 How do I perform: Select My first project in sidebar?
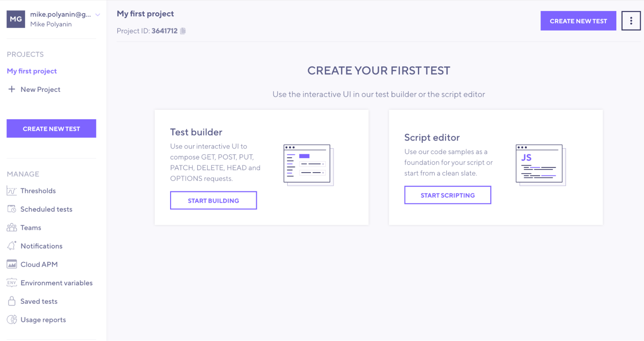32,71
